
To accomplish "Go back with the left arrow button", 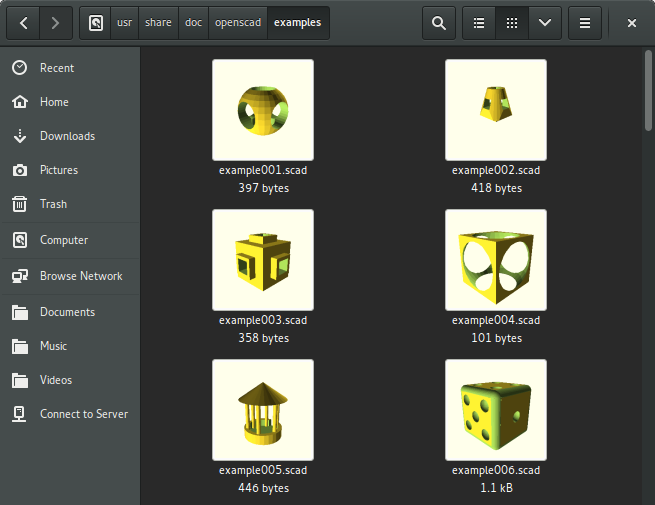I will (x=23, y=23).
